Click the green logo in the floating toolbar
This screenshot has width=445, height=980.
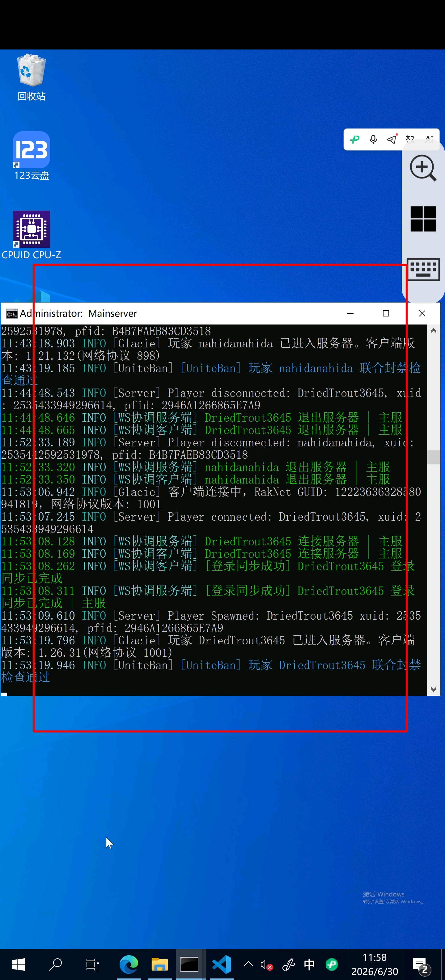354,140
